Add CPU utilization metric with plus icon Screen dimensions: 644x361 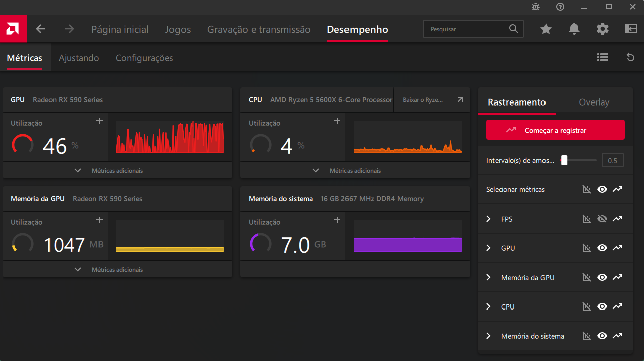coord(337,121)
